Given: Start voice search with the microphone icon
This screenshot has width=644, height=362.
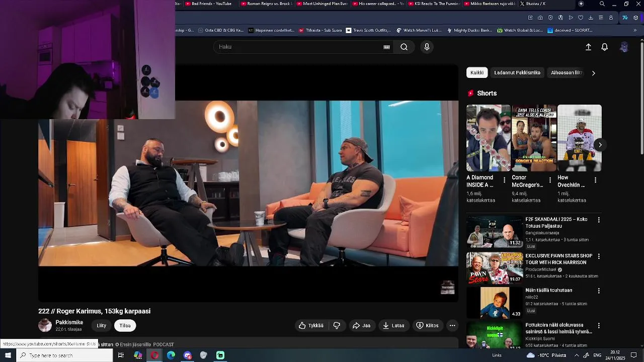Looking at the screenshot, I should [427, 47].
